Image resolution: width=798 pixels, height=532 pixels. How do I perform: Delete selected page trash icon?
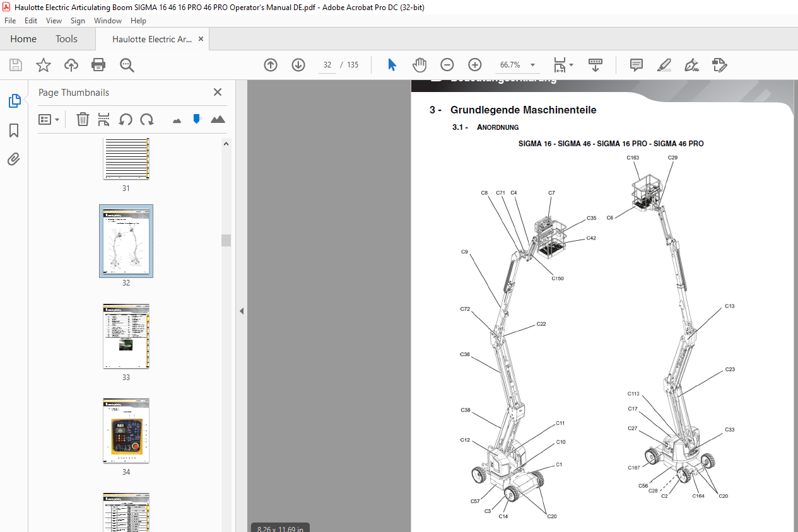(x=83, y=119)
